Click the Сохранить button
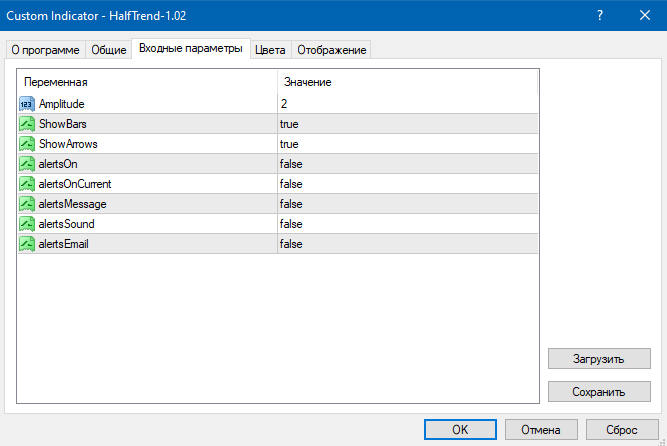The width and height of the screenshot is (667, 446). pos(599,392)
